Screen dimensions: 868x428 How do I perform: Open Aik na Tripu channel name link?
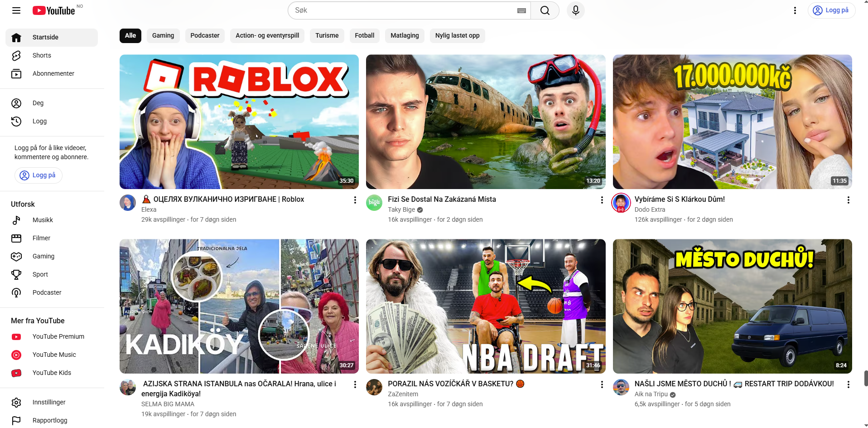tap(651, 394)
